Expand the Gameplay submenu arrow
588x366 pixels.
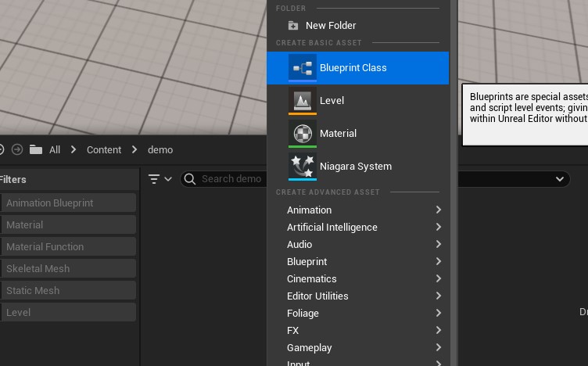pyautogui.click(x=439, y=347)
